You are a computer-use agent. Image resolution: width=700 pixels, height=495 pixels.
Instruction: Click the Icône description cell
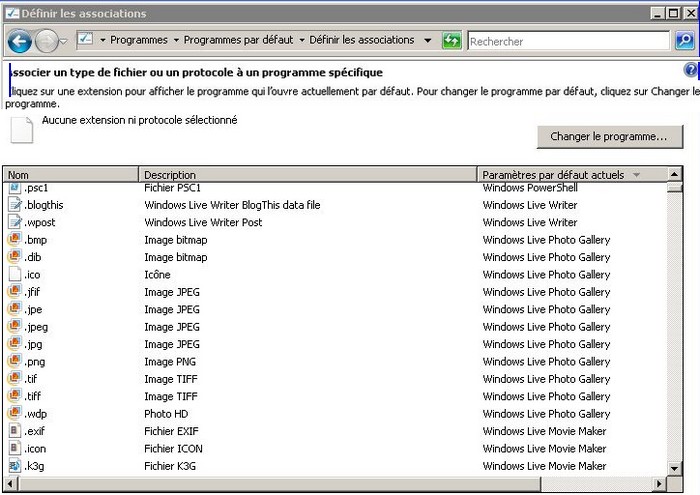coord(157,275)
